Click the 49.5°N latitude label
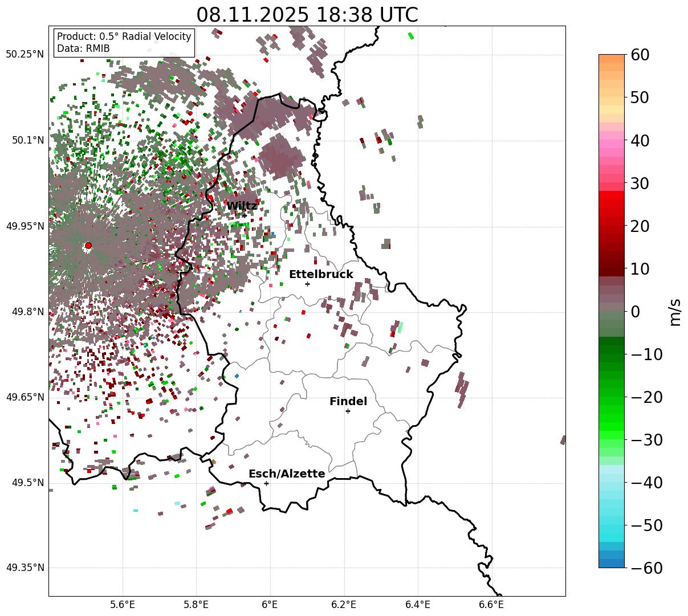The height and width of the screenshot is (616, 688). (27, 483)
